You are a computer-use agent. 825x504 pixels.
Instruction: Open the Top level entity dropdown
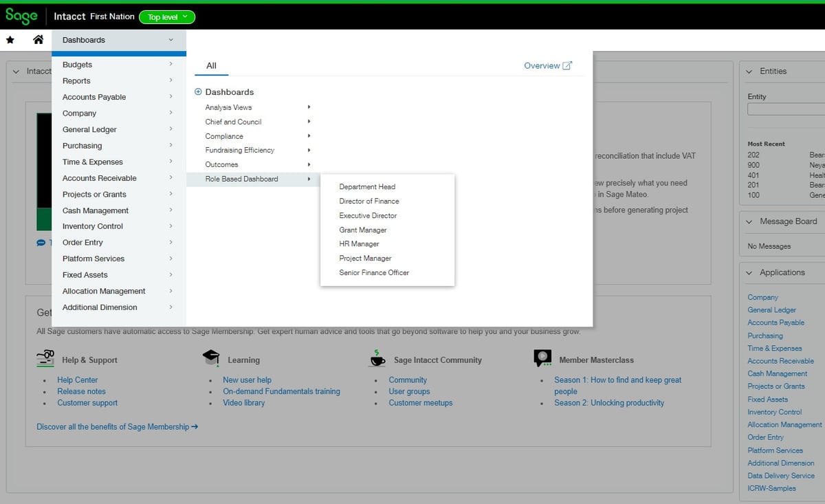coord(166,17)
